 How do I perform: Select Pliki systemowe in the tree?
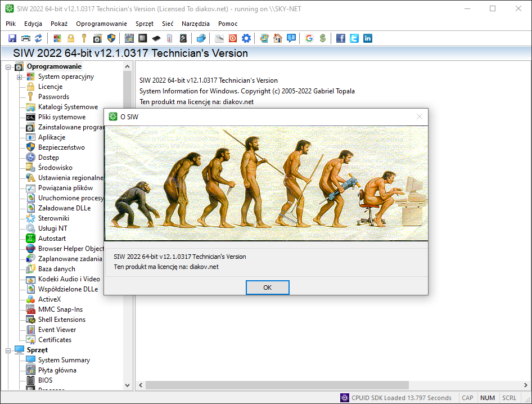[62, 117]
